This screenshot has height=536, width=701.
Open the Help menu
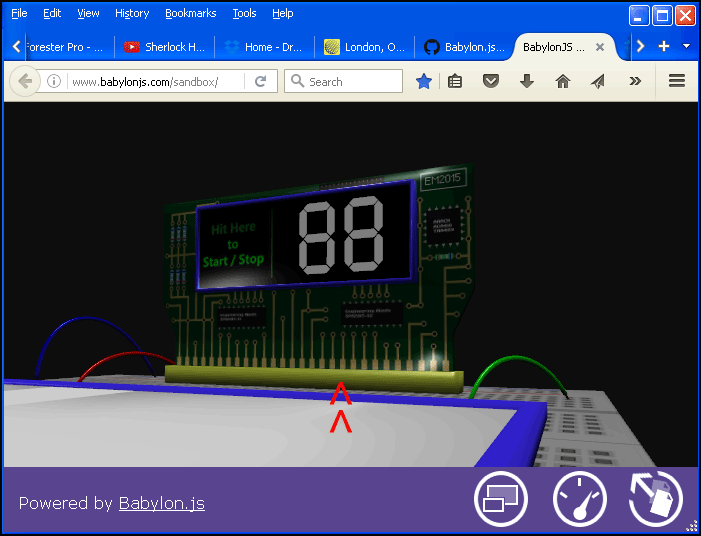pos(283,13)
